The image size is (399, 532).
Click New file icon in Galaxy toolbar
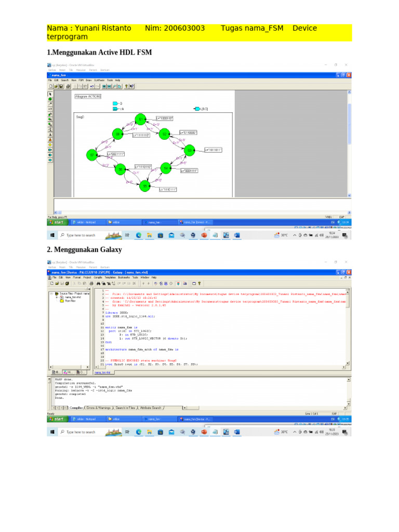(52, 283)
